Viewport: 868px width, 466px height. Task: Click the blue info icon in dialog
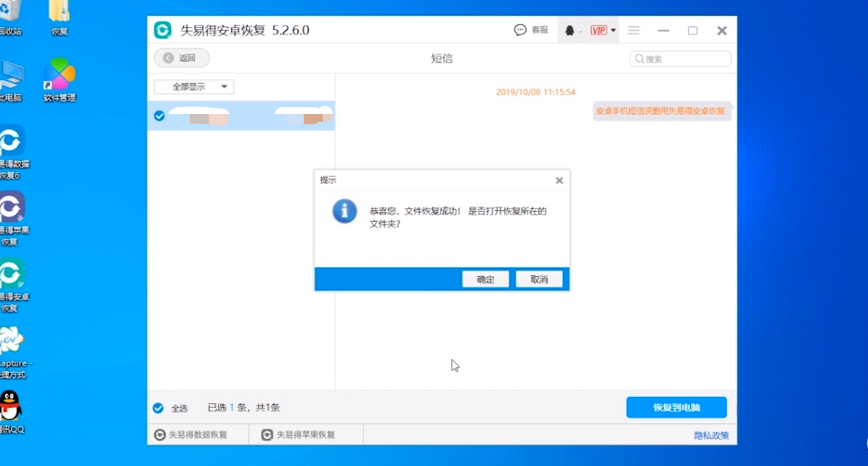coord(344,211)
